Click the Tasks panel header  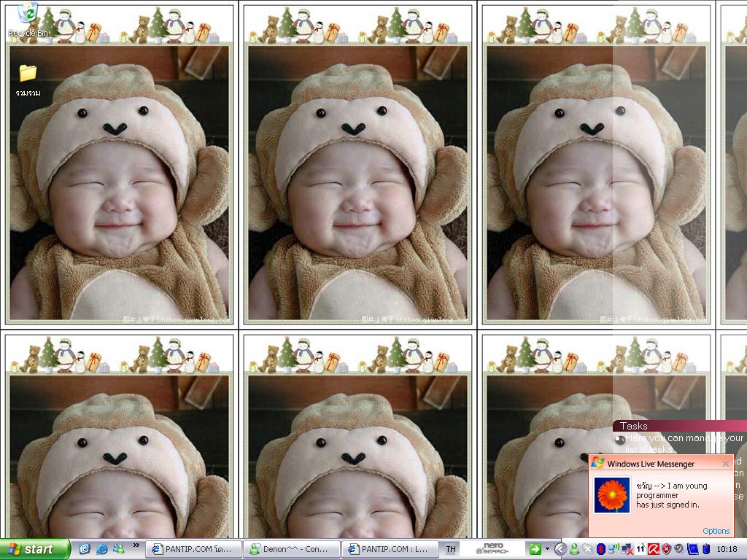[680, 426]
